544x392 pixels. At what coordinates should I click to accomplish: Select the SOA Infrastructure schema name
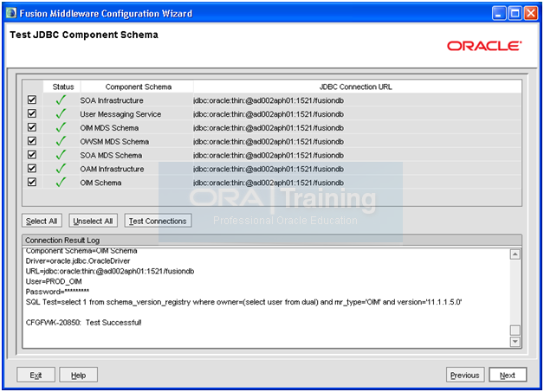pyautogui.click(x=112, y=100)
